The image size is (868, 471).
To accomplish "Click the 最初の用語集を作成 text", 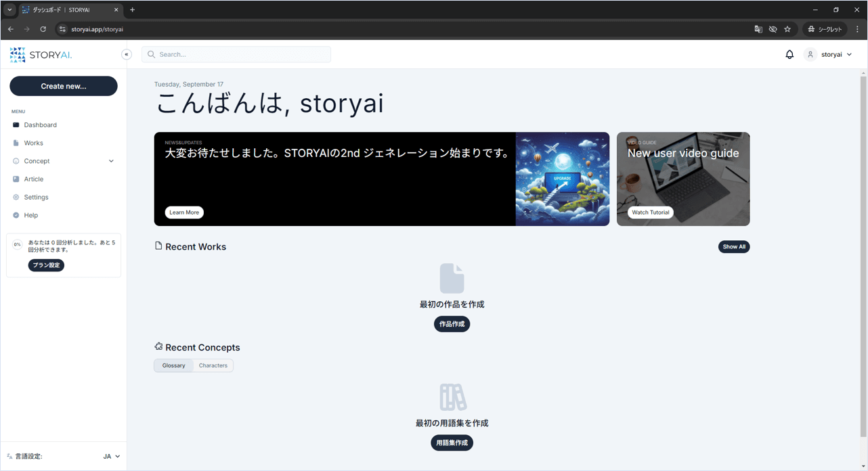I will point(452,423).
